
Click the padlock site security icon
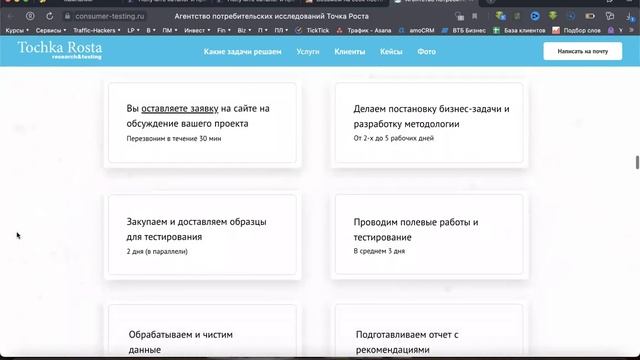click(x=68, y=16)
